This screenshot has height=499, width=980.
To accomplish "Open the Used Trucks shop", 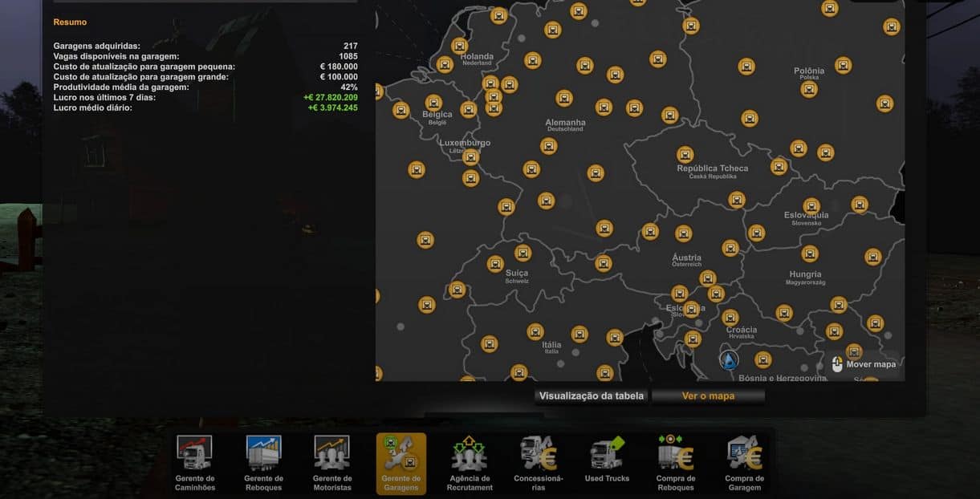I will pyautogui.click(x=607, y=461).
